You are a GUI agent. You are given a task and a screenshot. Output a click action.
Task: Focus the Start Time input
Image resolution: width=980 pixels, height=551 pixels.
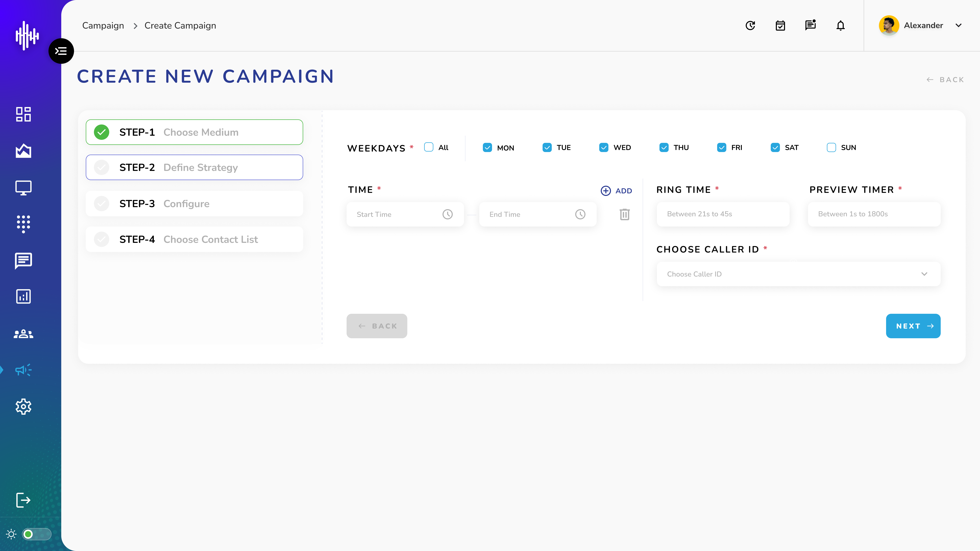(405, 214)
